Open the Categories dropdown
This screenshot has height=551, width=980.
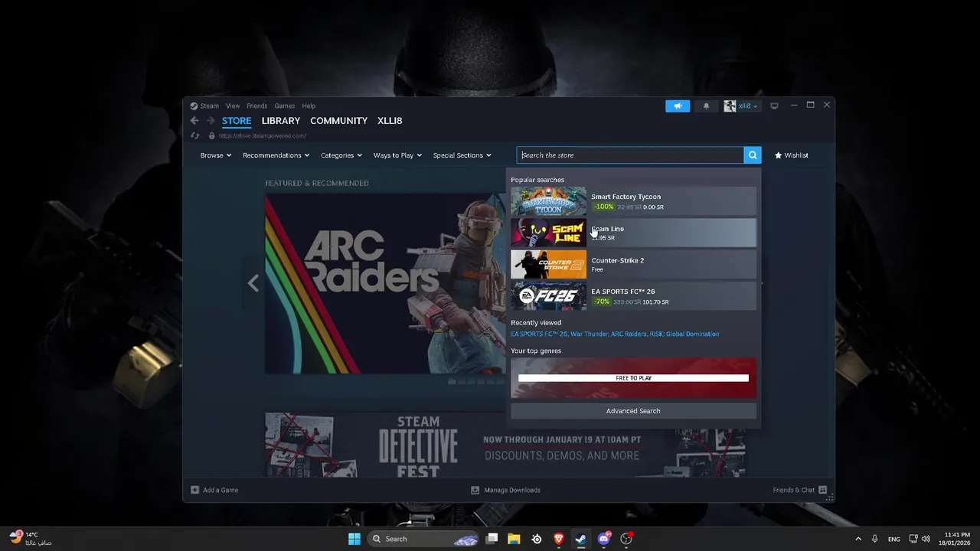coord(341,155)
